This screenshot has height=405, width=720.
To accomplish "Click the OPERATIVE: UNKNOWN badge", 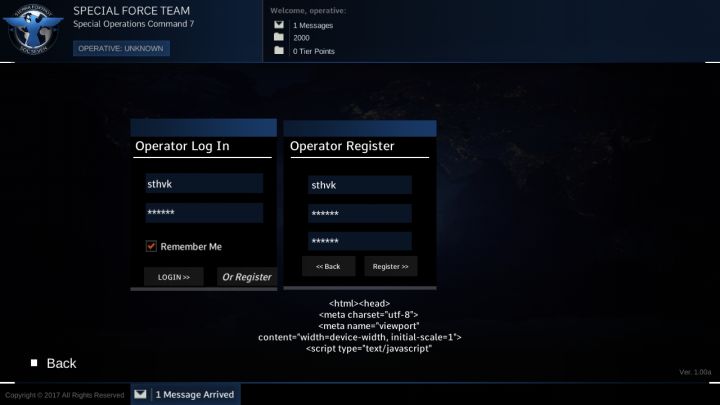I will pyautogui.click(x=121, y=48).
